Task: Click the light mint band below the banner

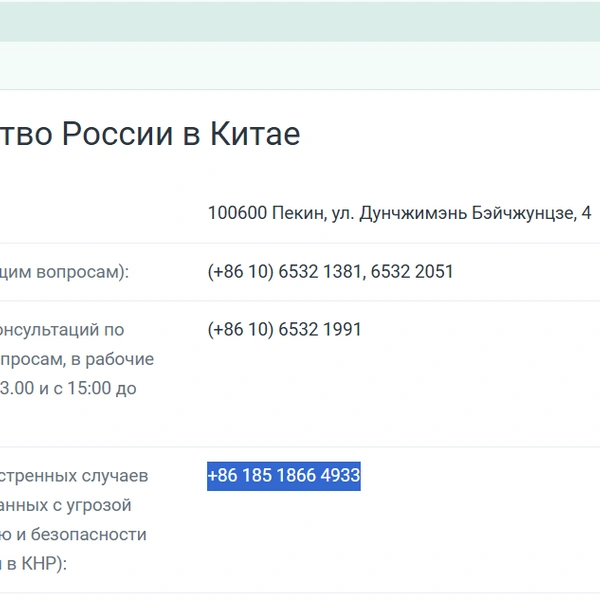Action: (x=300, y=65)
